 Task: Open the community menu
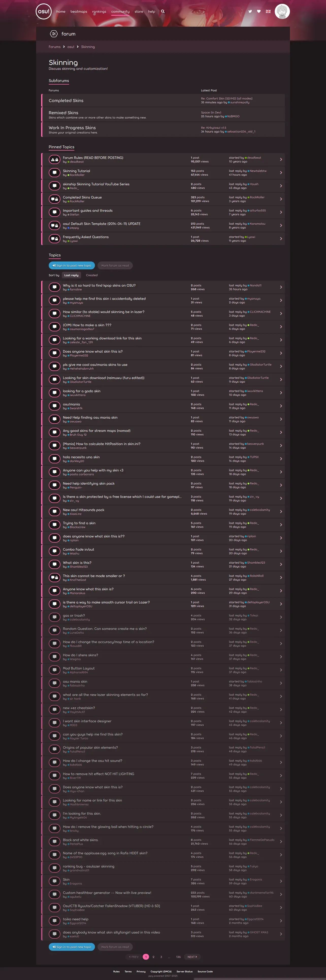point(120,11)
